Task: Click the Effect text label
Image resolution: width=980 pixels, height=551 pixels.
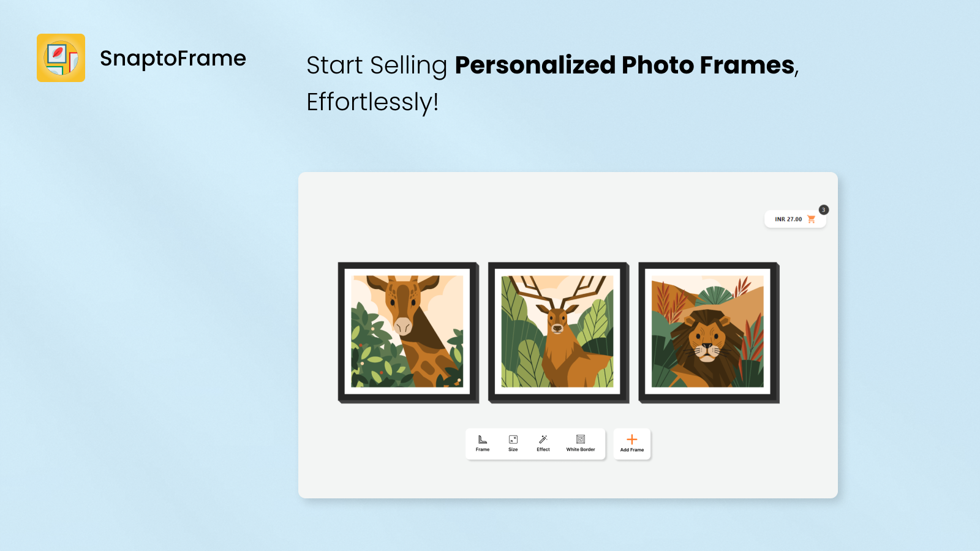Action: (543, 450)
